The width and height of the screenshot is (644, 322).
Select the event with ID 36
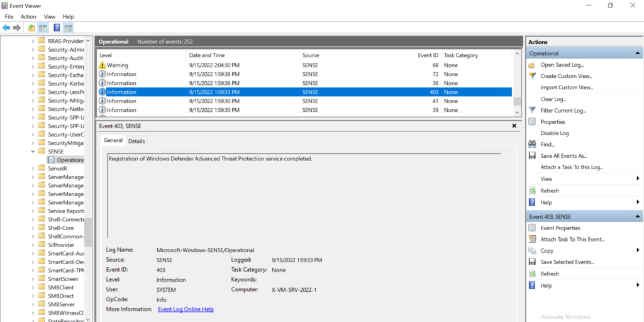tap(304, 83)
